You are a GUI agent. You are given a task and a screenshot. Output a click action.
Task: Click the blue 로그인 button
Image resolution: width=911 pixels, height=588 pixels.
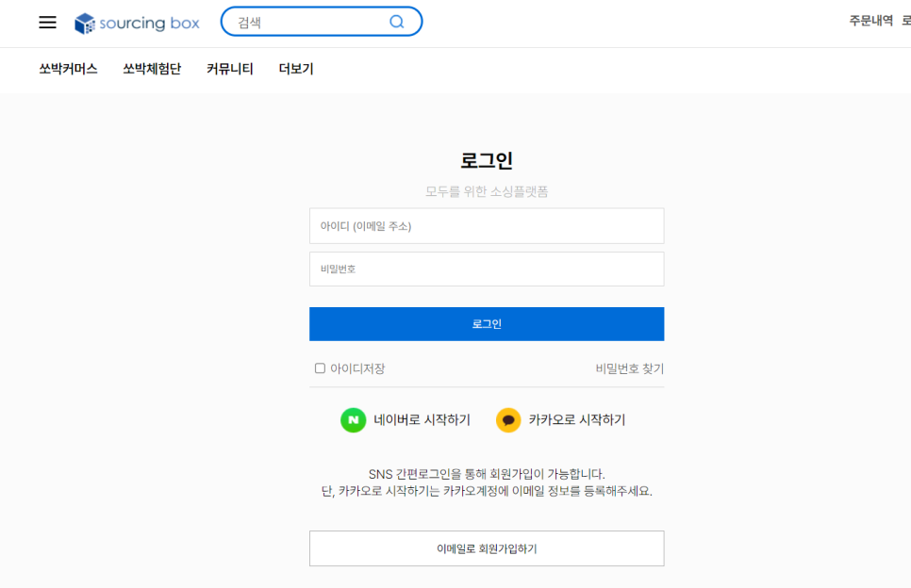pos(487,324)
